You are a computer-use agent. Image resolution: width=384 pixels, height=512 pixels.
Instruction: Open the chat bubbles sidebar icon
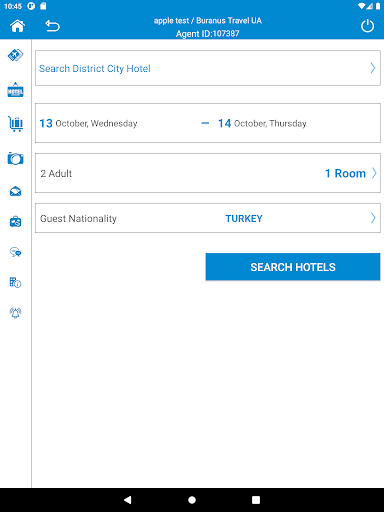point(15,252)
